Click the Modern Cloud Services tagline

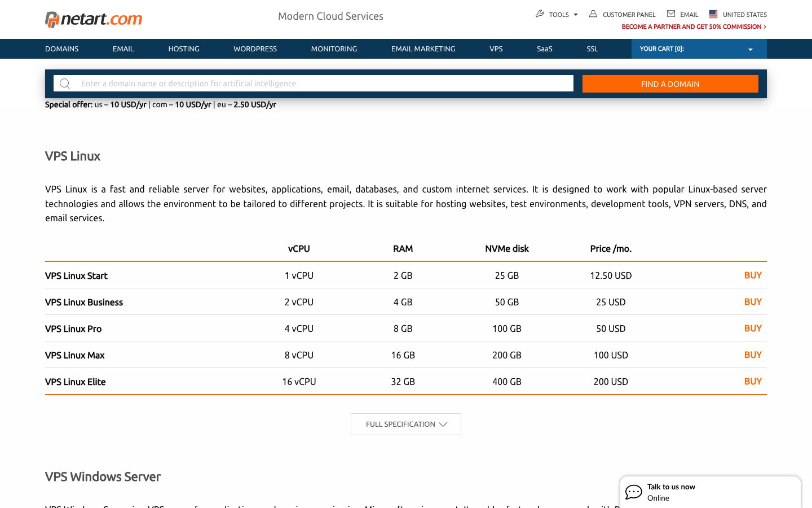(x=330, y=16)
